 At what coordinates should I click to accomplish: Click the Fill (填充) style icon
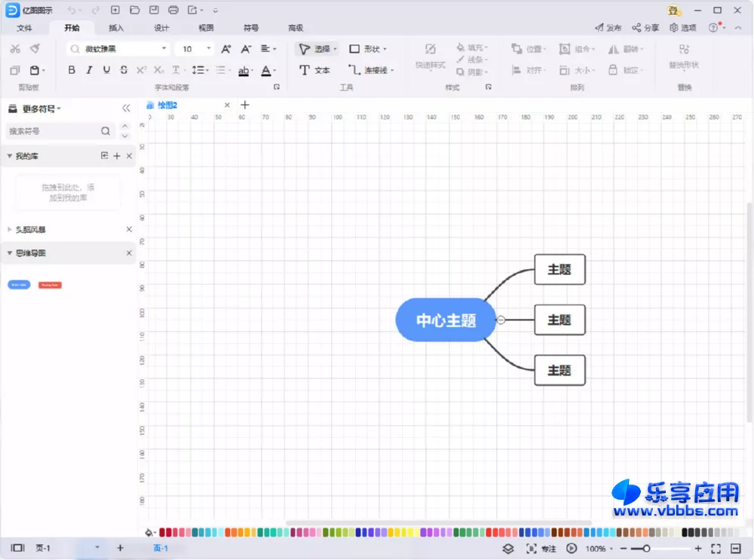471,47
